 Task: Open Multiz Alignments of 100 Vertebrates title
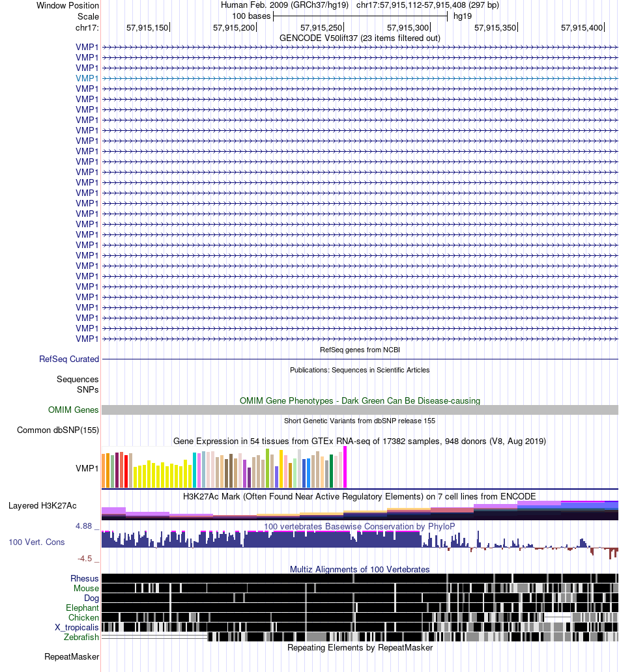click(360, 569)
